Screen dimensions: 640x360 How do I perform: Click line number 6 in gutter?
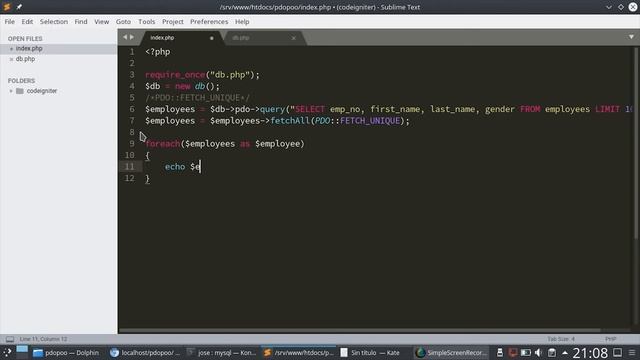131,109
